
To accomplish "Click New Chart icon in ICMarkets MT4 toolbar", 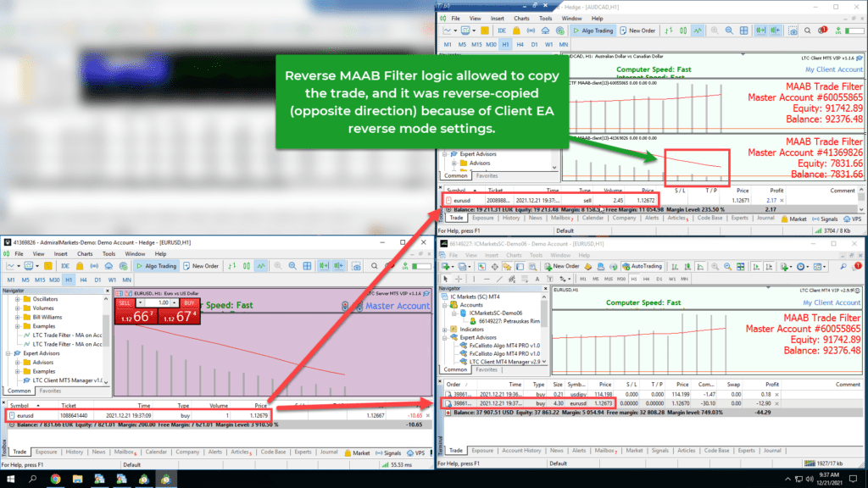I will tap(446, 267).
